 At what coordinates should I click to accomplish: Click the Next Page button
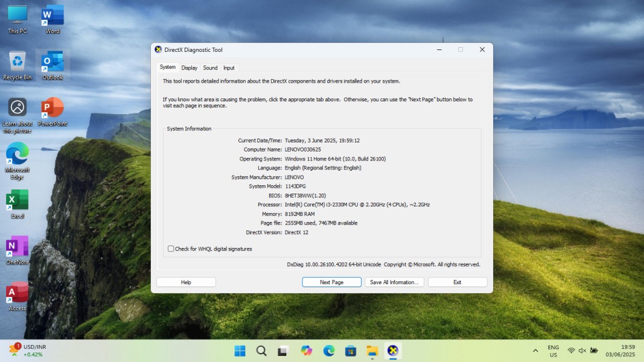331,282
